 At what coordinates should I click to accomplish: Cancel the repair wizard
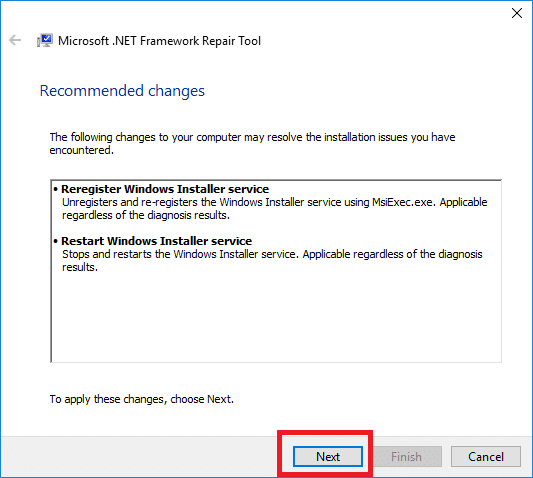pos(486,457)
